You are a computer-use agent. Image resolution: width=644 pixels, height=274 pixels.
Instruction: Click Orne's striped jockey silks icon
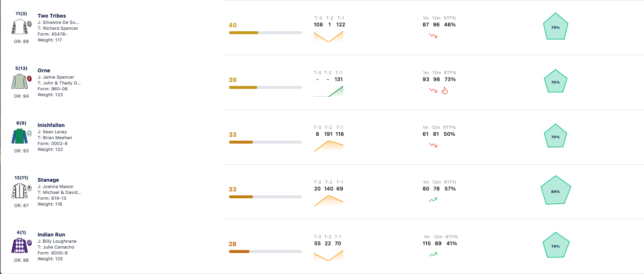(x=18, y=81)
